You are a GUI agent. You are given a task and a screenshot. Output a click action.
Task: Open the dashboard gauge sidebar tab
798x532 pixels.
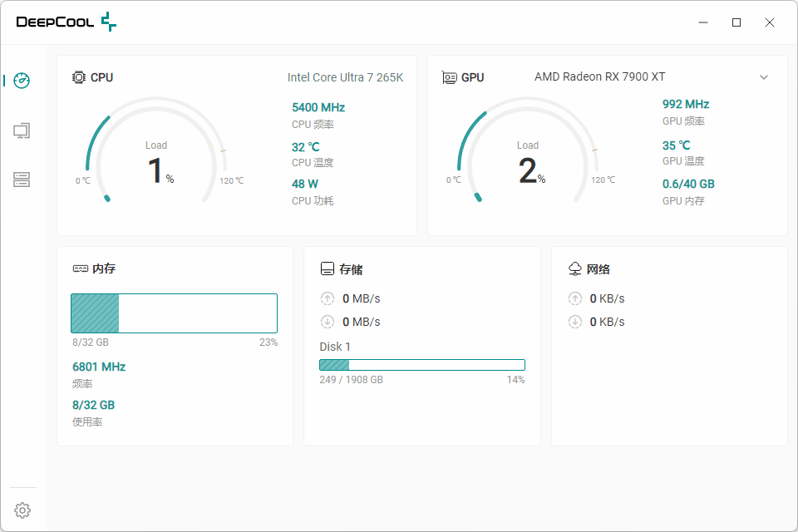pos(22,81)
